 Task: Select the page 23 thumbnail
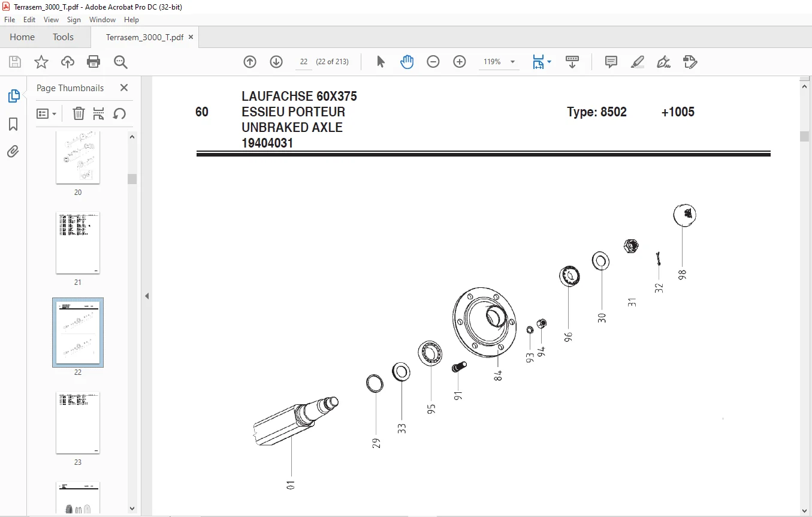[x=78, y=423]
